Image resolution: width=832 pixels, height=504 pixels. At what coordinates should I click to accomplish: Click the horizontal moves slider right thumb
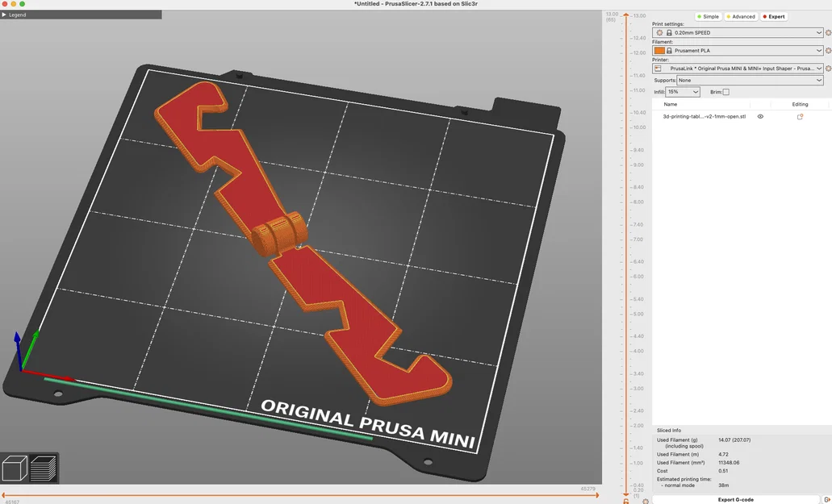coord(597,495)
